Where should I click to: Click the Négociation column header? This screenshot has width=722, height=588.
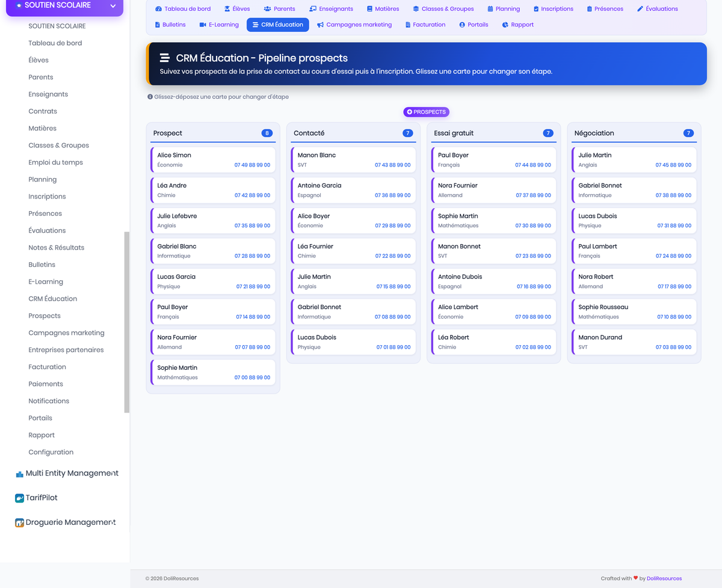pos(634,133)
